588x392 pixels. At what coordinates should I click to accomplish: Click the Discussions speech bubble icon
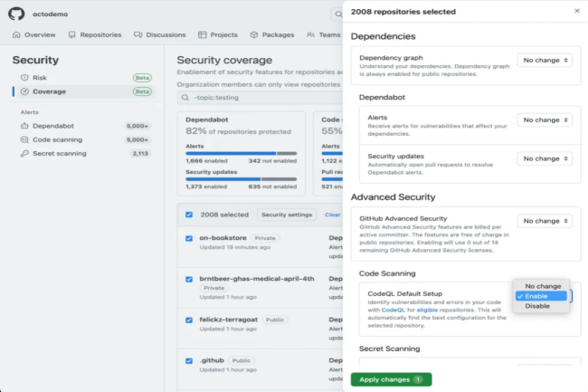[138, 35]
